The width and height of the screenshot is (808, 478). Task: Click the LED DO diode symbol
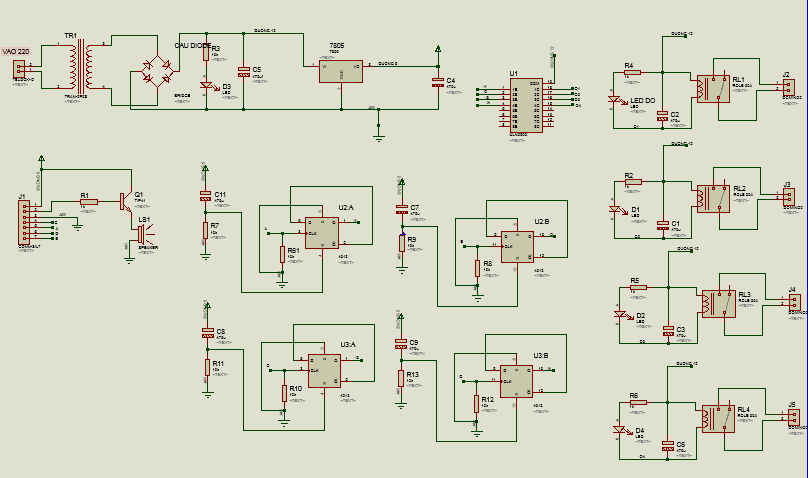(615, 100)
